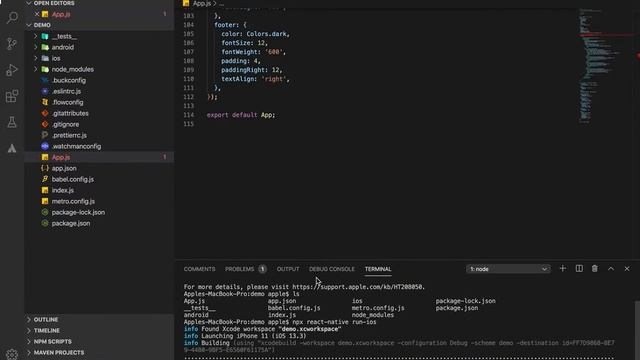Click the Problems count badge
The width and height of the screenshot is (640, 360).
262,269
